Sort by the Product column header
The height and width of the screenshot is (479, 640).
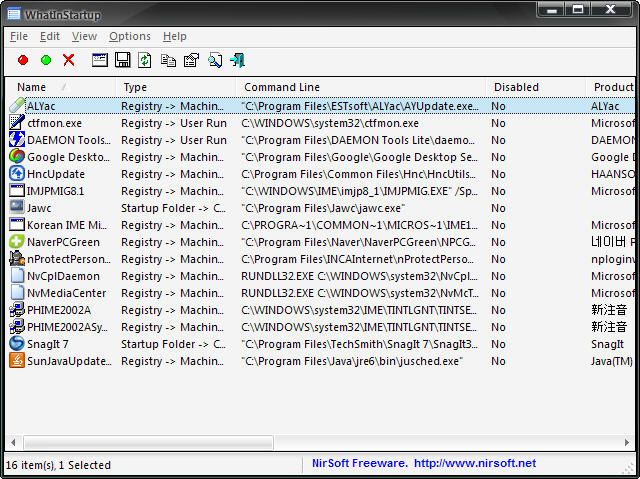pyautogui.click(x=610, y=87)
